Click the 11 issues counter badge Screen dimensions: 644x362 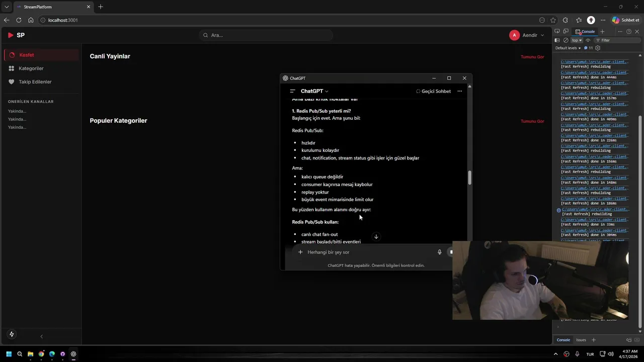click(588, 48)
